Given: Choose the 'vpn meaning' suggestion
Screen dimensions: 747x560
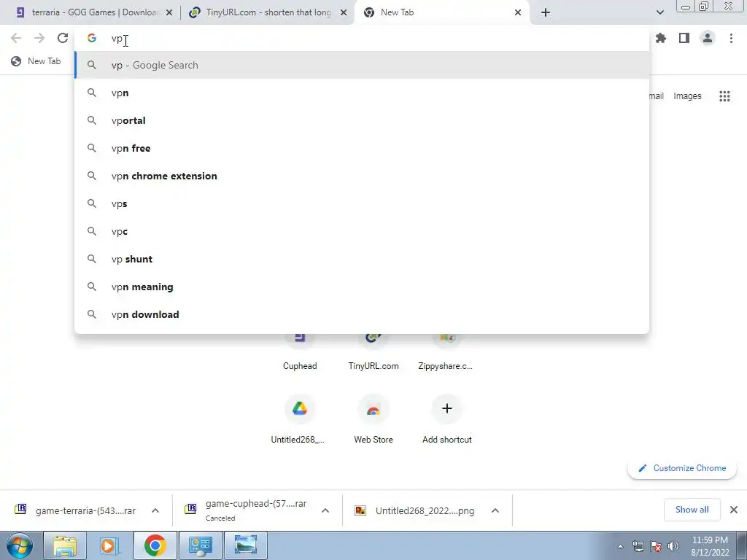Looking at the screenshot, I should 362,287.
